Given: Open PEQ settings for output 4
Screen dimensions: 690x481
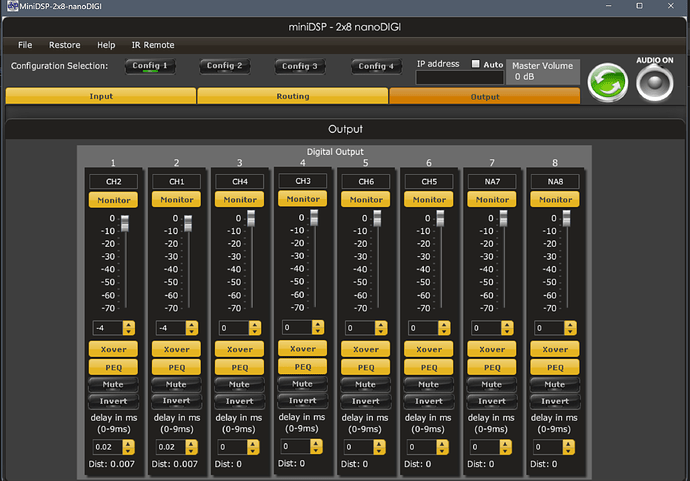Looking at the screenshot, I should pyautogui.click(x=302, y=366).
